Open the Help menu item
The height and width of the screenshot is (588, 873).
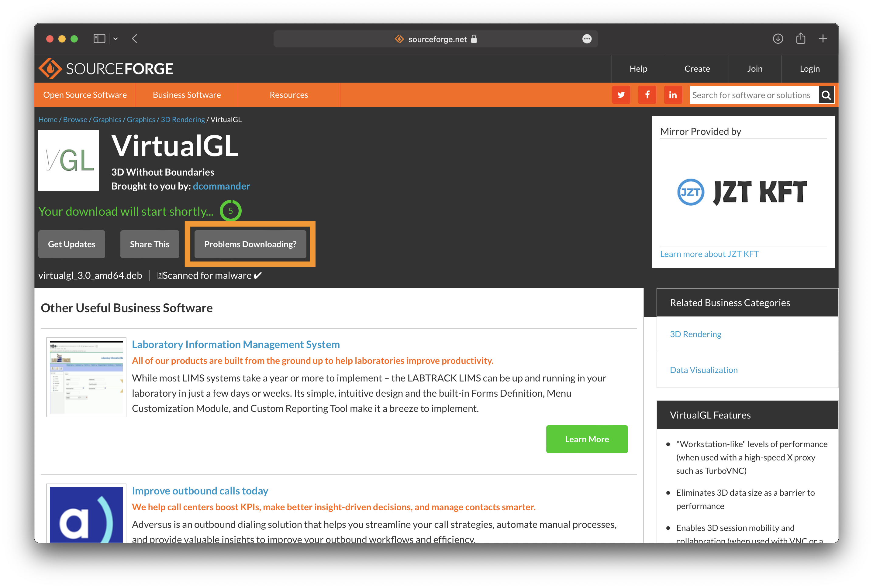[638, 69]
